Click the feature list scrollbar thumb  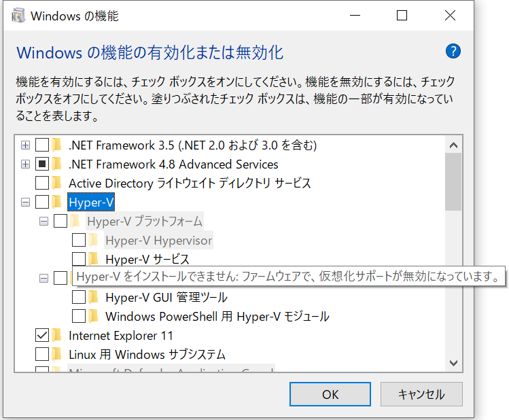pyautogui.click(x=453, y=181)
